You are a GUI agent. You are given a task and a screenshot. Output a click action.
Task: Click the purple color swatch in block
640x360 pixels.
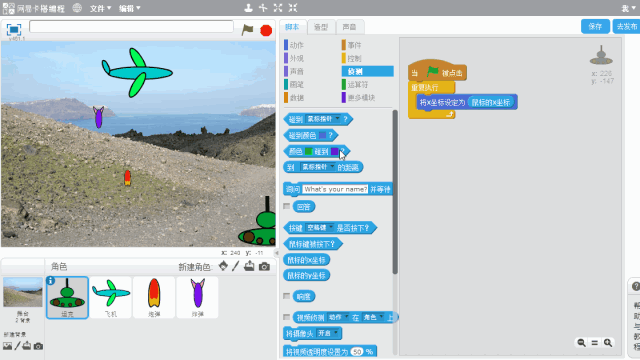(334, 151)
